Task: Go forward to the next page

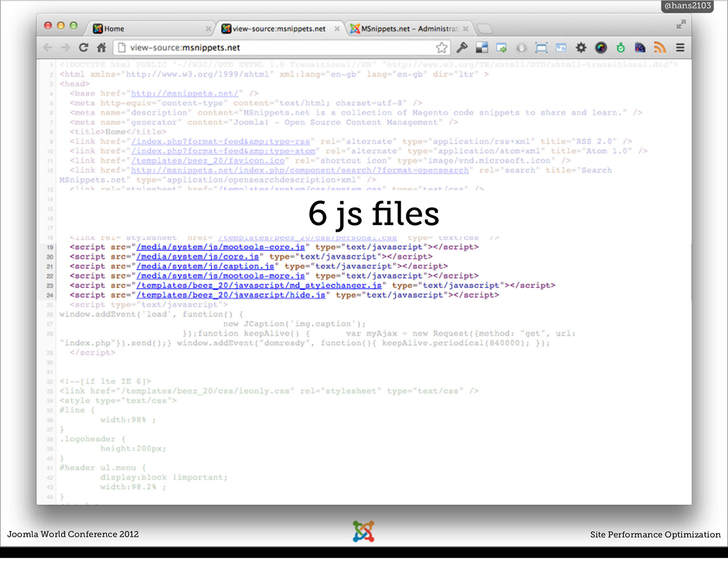Action: click(66, 47)
